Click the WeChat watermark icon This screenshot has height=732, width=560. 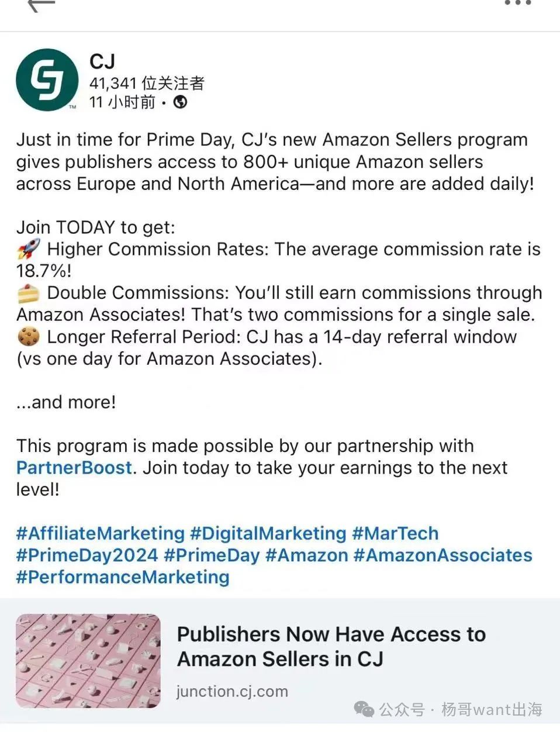coord(365,709)
